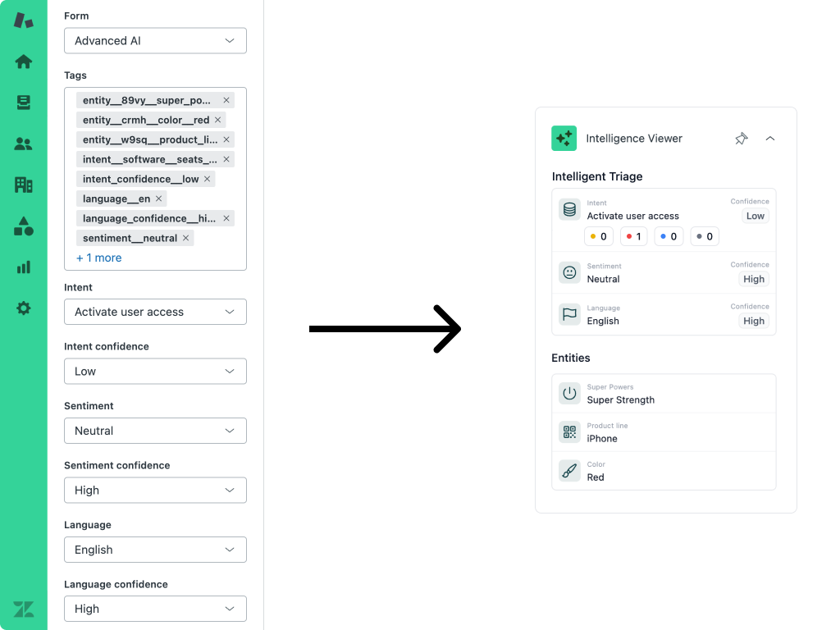
Task: Remove the sentiment__neutral tag
Action: click(x=186, y=238)
